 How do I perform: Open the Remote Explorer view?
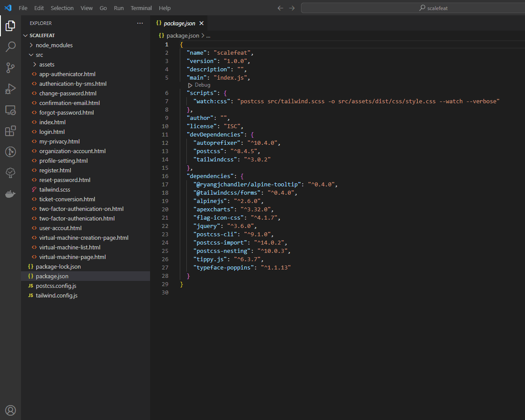[10, 110]
